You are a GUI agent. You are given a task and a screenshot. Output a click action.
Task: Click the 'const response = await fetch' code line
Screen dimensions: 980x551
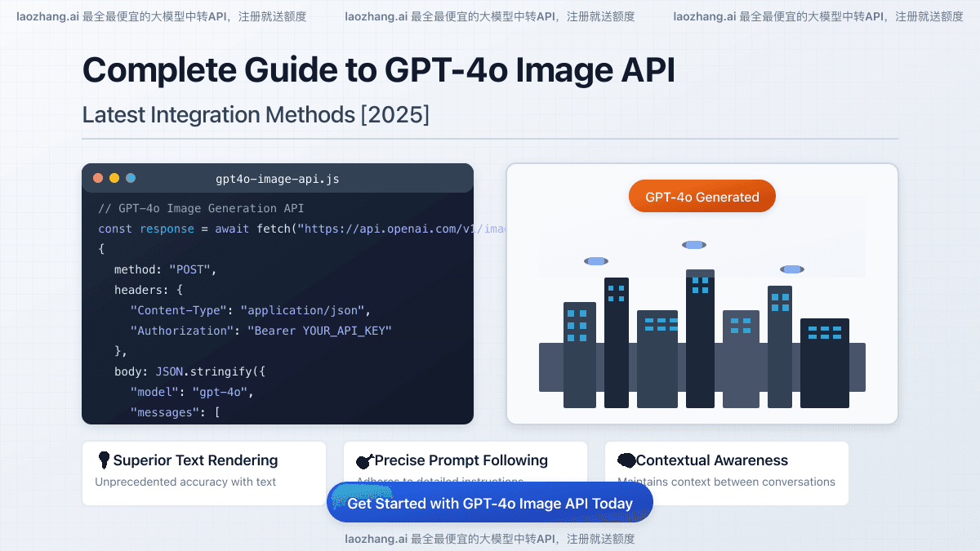tap(301, 229)
